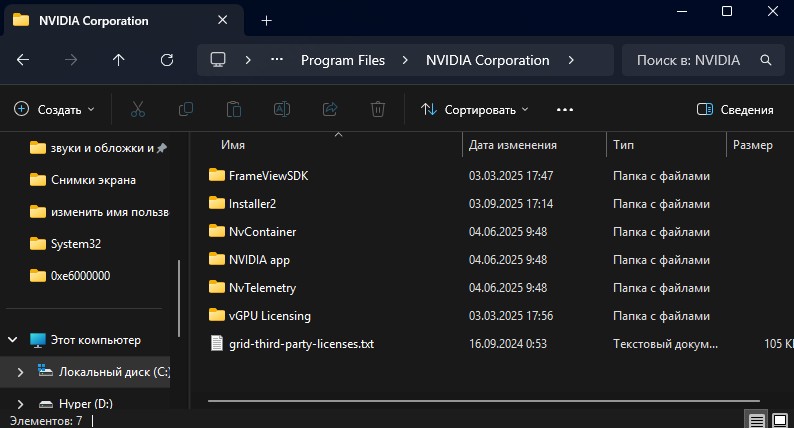Expand Hyper (D:) tree node
The width and height of the screenshot is (794, 428).
(x=20, y=404)
